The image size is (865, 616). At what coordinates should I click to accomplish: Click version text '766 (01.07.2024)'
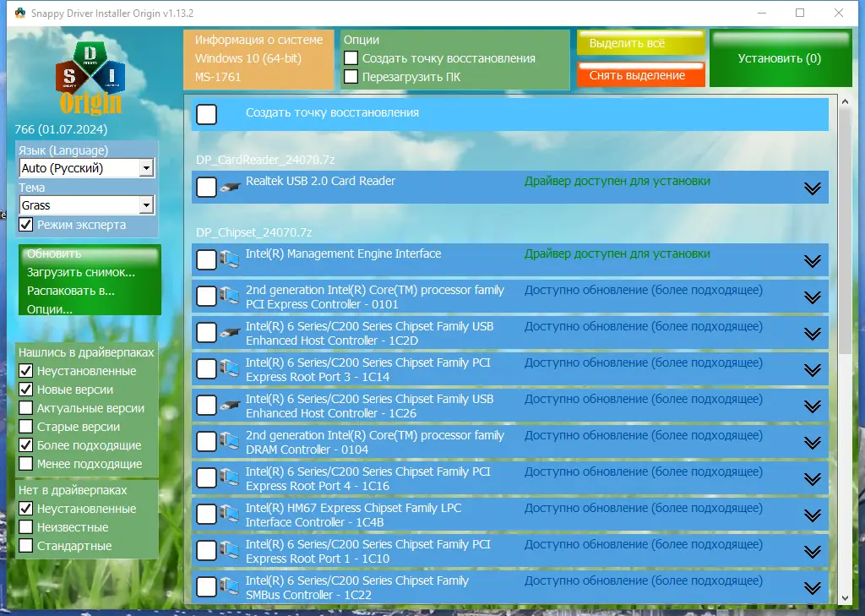[61, 129]
